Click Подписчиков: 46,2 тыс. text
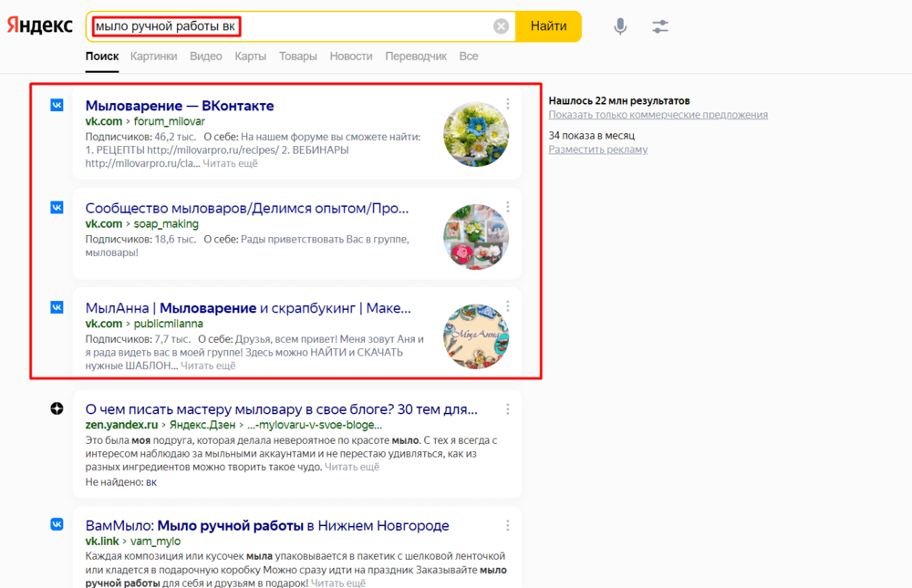The image size is (912, 588). click(x=140, y=138)
